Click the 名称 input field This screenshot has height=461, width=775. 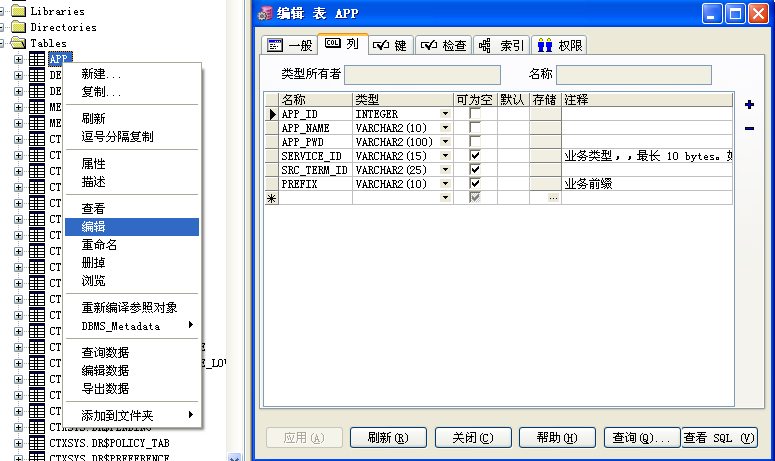pyautogui.click(x=634, y=75)
